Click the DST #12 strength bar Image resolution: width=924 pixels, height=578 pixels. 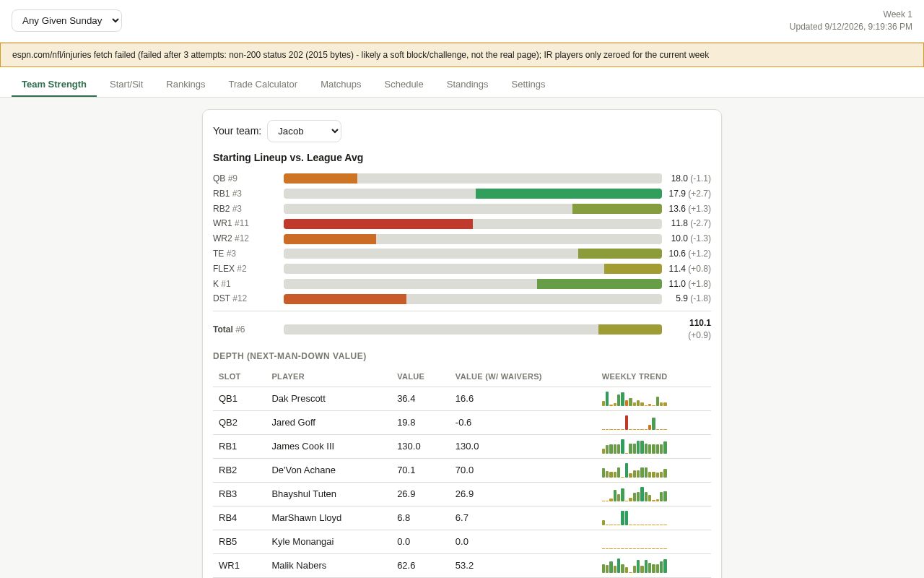click(473, 299)
